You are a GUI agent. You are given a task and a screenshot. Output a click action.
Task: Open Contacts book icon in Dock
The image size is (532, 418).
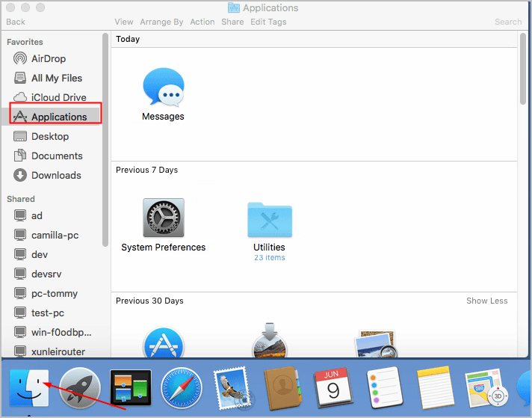[282, 388]
